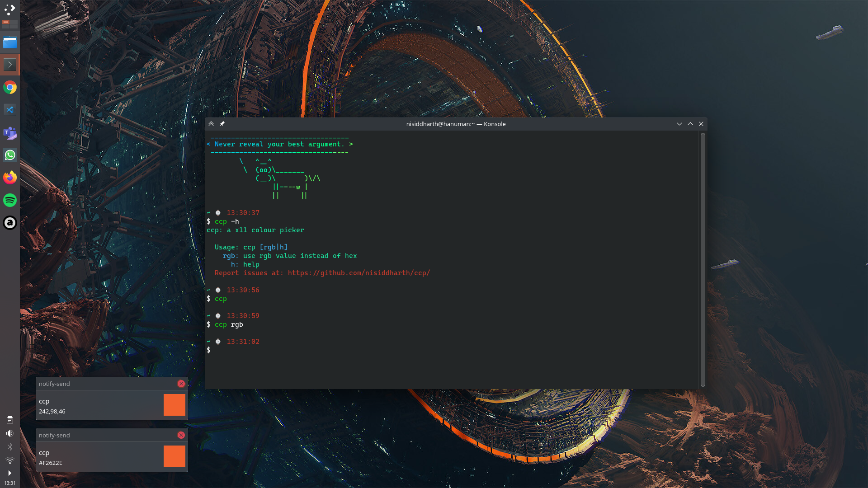Dismiss the ccp 242,98,46 notification
Image resolution: width=868 pixels, height=488 pixels.
pyautogui.click(x=181, y=384)
